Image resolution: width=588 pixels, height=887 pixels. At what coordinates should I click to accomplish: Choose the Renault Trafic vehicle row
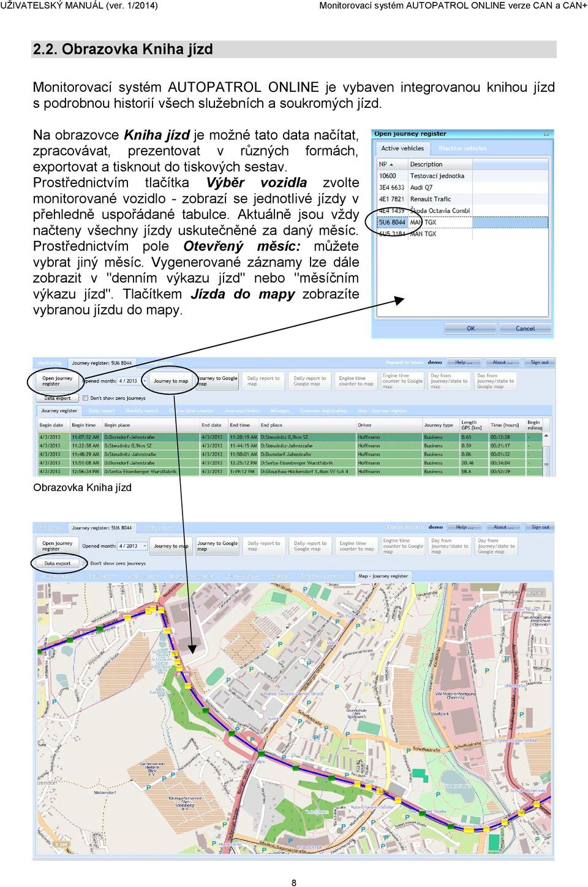click(463, 199)
